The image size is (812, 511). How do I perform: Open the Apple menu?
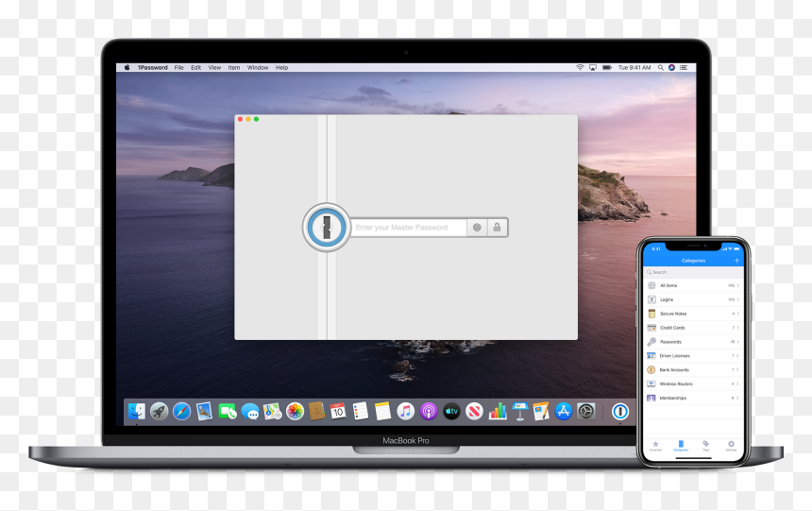(x=127, y=67)
